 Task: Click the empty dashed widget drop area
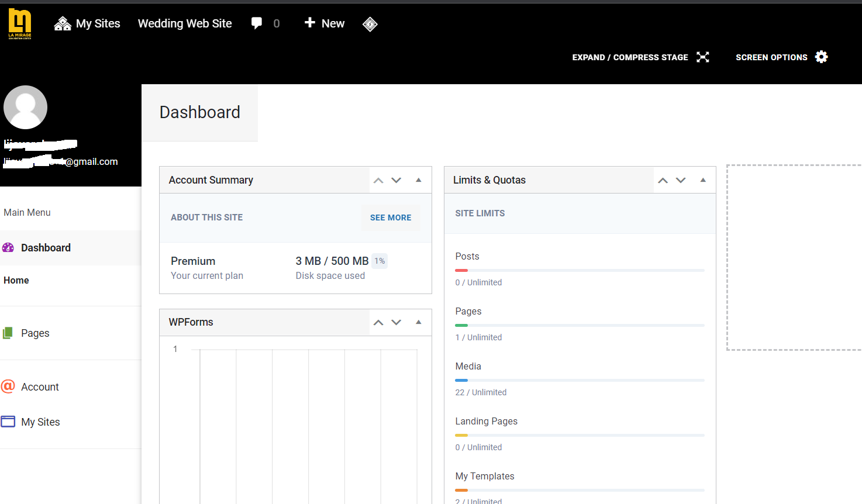point(794,257)
